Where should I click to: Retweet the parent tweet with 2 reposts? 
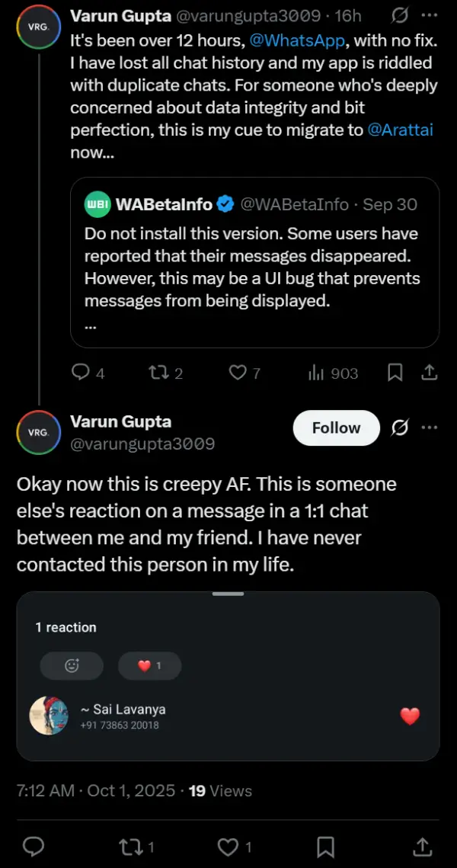click(156, 373)
